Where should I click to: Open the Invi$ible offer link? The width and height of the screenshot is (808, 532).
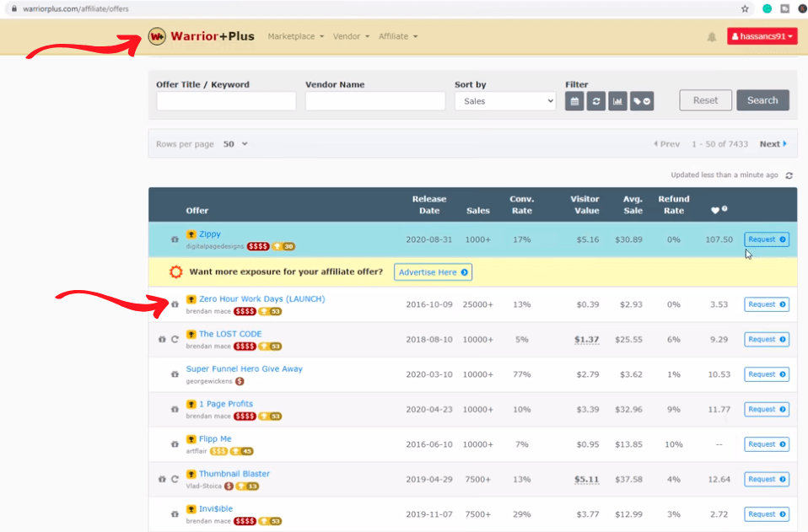pos(216,509)
